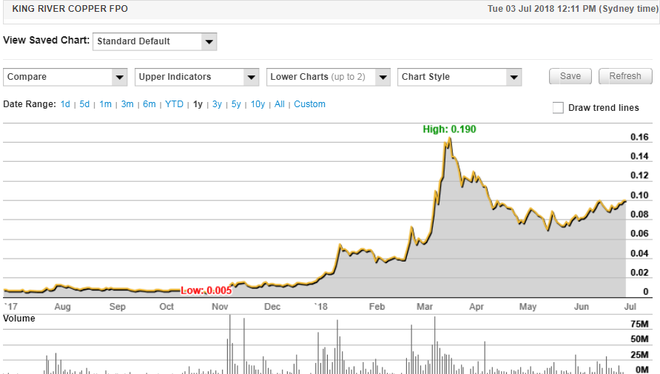Screen dimensions: 660x374
Task: Enable the Draw trend lines checkbox
Action: (558, 108)
